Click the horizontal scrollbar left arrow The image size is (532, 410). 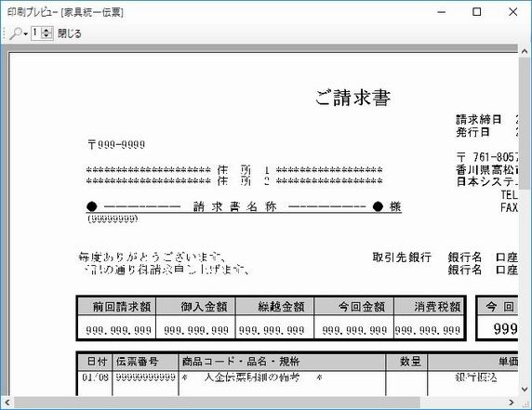point(7,403)
